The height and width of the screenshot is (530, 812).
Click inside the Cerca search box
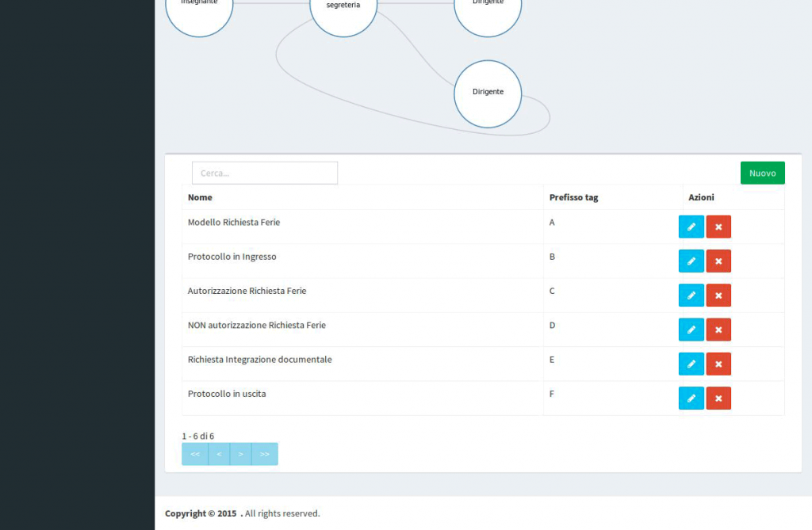coord(264,172)
